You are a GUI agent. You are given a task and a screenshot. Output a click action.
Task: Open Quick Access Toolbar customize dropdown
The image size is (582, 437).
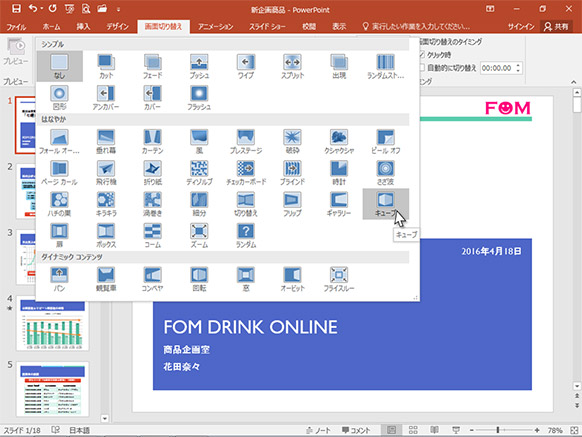coord(118,9)
